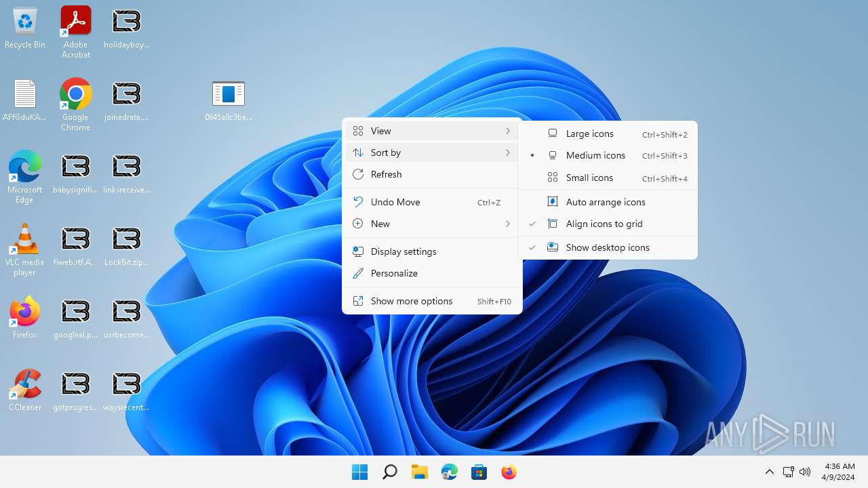Expand the Sort by submenu

(432, 152)
